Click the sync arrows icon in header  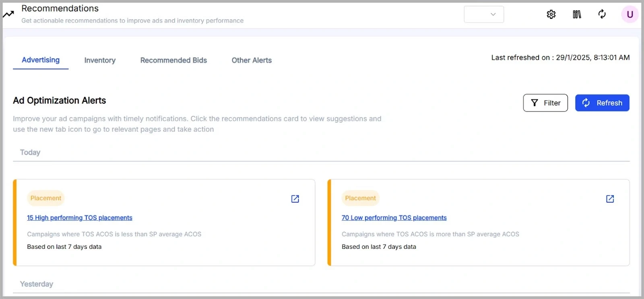(602, 14)
